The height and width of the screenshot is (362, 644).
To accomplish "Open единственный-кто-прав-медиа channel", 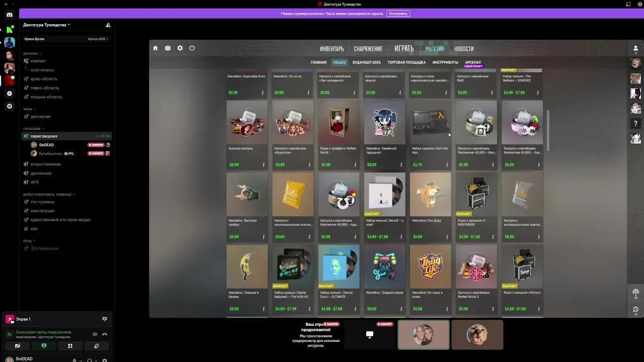I will [x=60, y=220].
